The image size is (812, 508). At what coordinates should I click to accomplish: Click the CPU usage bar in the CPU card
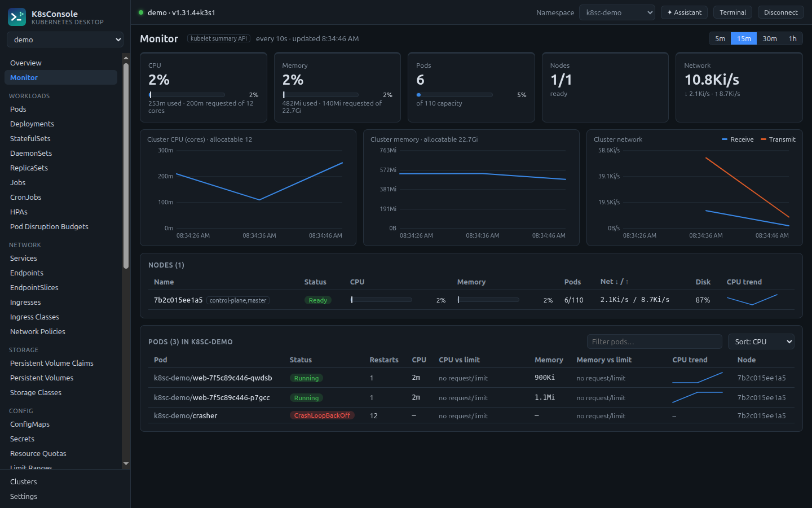click(187, 95)
